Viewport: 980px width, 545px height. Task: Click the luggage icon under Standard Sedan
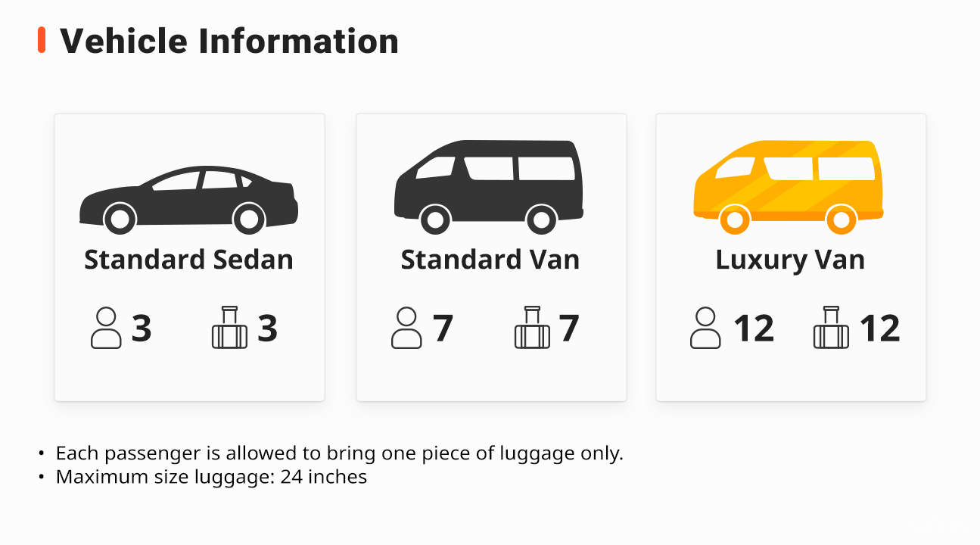tap(229, 327)
